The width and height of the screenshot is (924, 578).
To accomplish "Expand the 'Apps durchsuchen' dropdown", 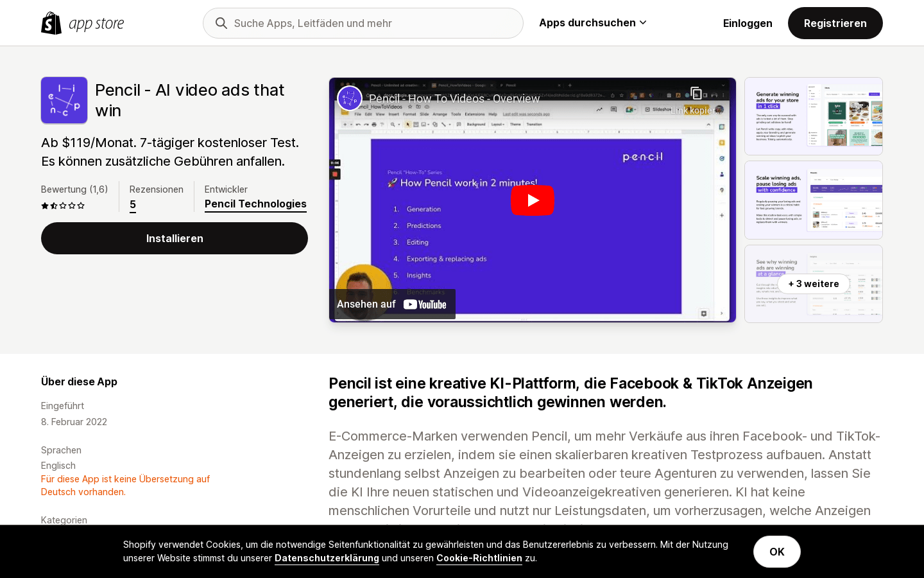I will (644, 22).
